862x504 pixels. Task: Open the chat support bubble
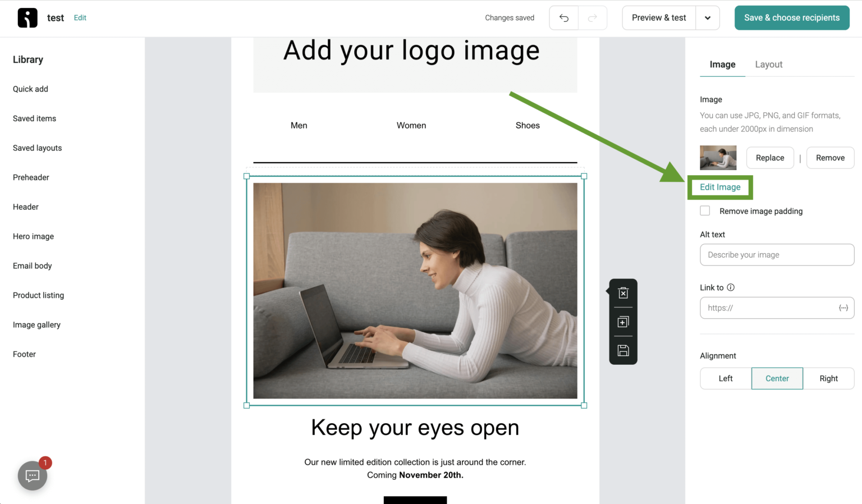(x=32, y=475)
